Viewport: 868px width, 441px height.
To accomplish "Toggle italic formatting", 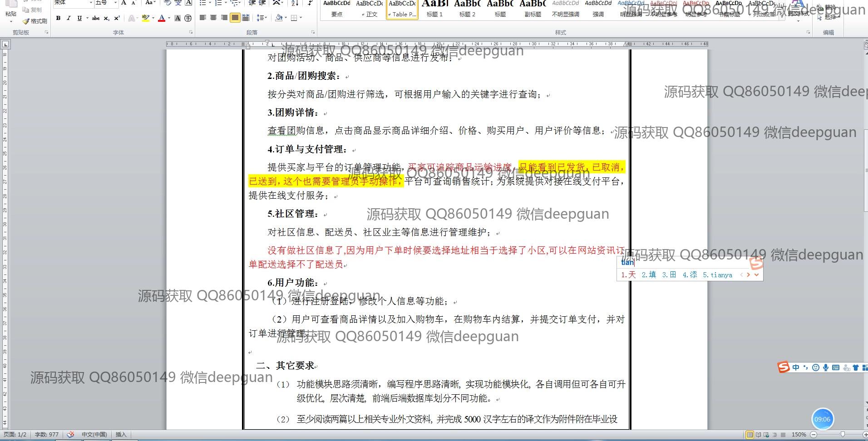I will [69, 18].
